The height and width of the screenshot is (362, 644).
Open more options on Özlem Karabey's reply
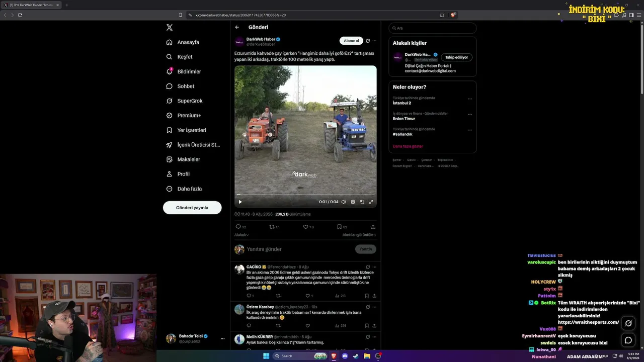click(x=374, y=307)
